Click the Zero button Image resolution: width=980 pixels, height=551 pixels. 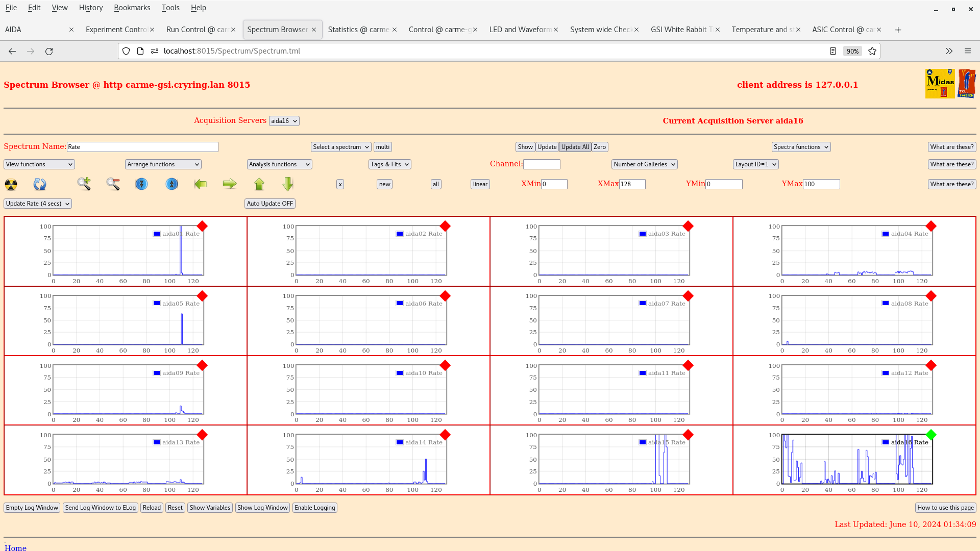(599, 146)
